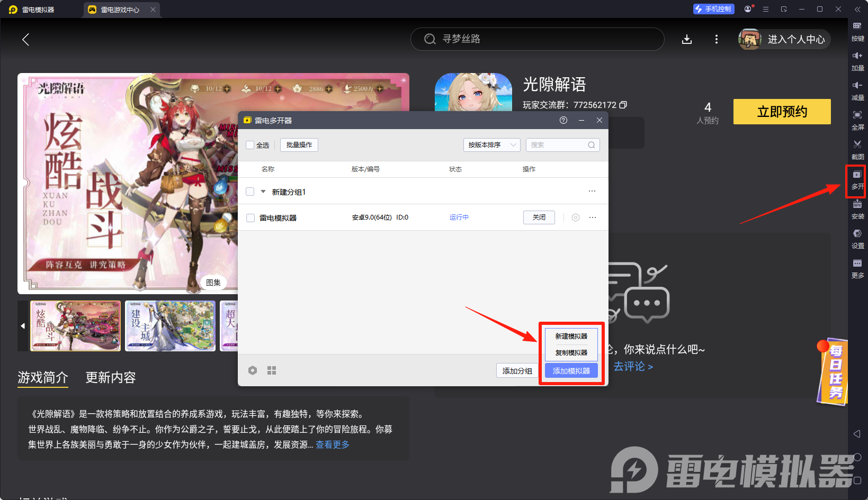This screenshot has height=500, width=868.
Task: Switch to the 更新内容 tab
Action: [x=111, y=378]
